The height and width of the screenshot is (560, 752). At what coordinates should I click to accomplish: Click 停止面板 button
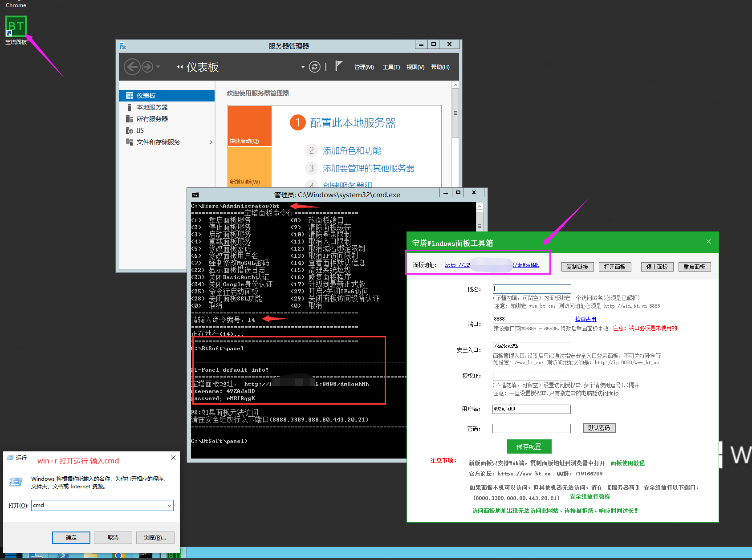click(x=657, y=267)
